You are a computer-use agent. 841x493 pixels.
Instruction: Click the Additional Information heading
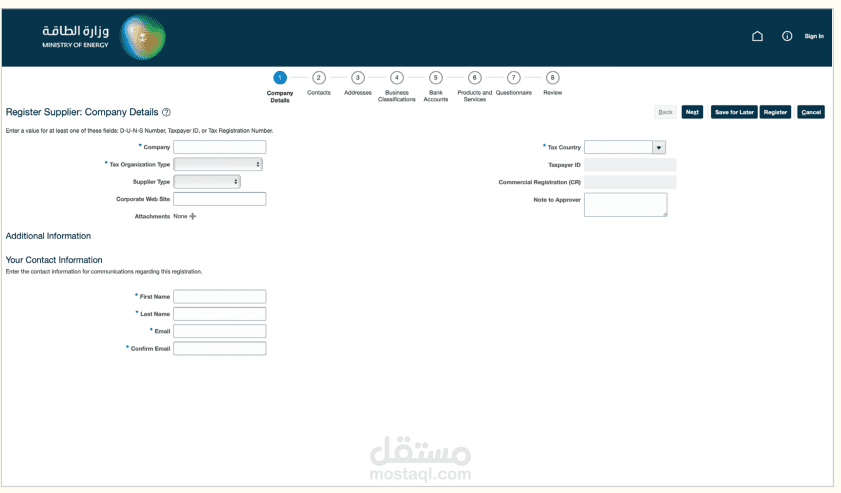pyautogui.click(x=48, y=236)
